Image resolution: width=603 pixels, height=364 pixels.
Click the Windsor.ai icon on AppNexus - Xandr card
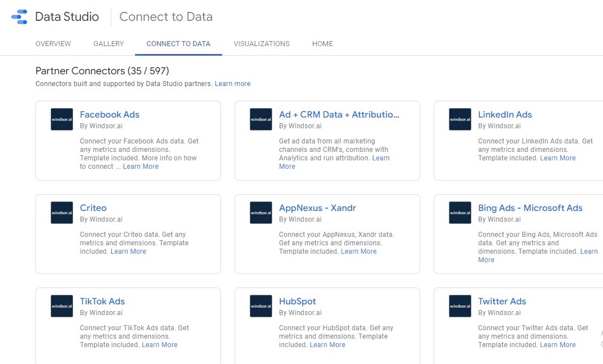point(261,213)
